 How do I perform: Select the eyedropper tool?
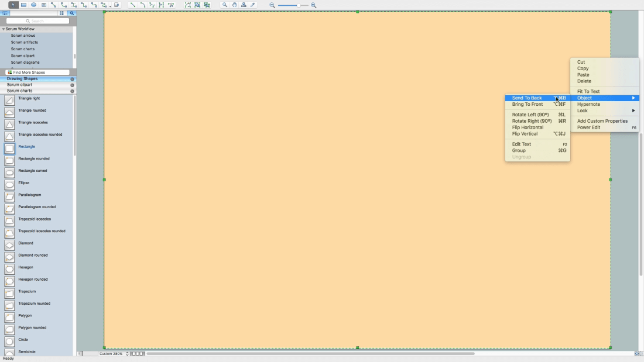pyautogui.click(x=253, y=5)
